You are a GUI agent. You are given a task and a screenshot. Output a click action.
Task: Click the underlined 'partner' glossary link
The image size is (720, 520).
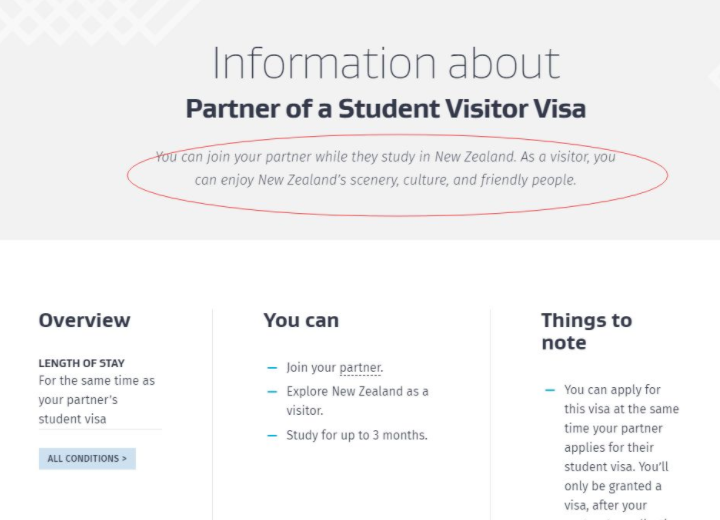361,368
